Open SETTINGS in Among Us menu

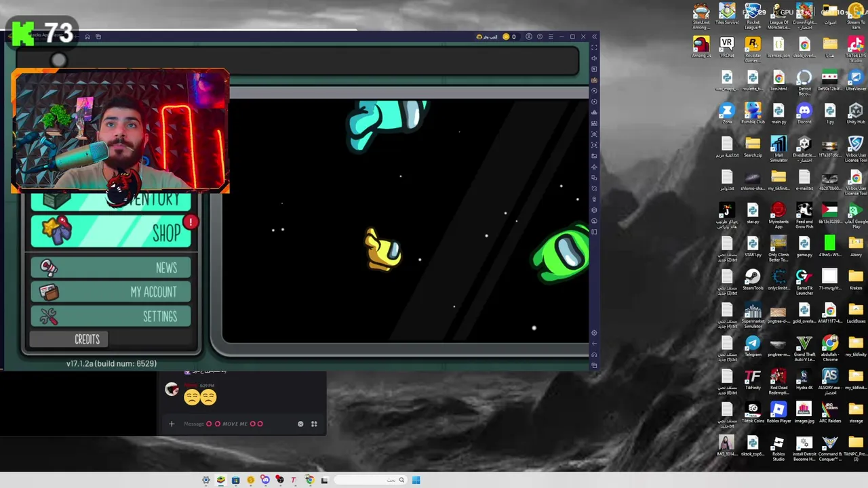click(x=111, y=317)
